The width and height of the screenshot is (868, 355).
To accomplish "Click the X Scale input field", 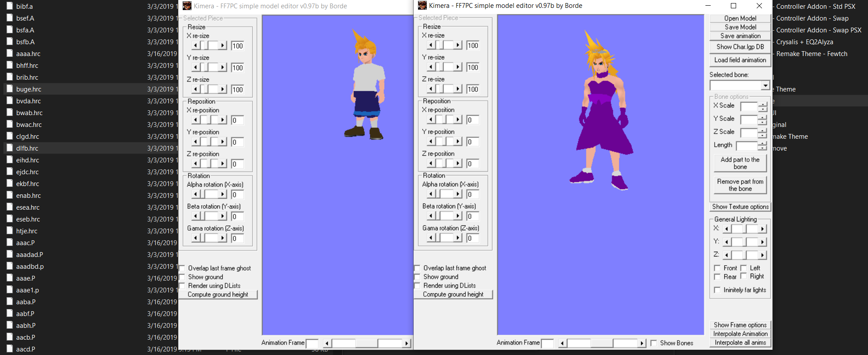I will pyautogui.click(x=749, y=107).
